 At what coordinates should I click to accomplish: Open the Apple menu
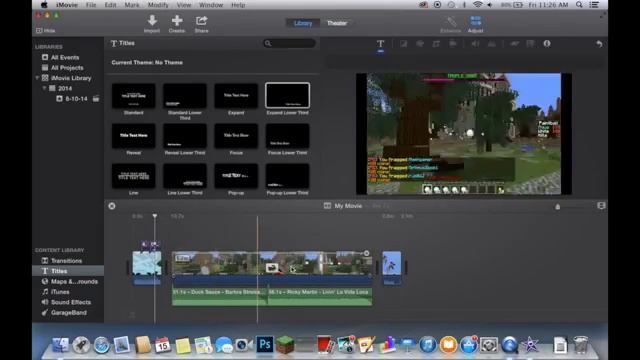point(44,5)
